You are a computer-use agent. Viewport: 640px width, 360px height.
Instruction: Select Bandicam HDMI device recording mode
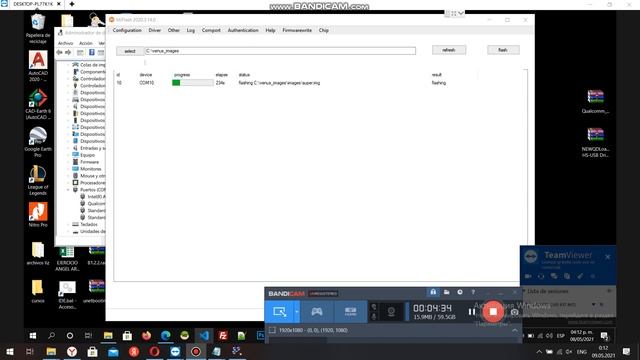350,312
